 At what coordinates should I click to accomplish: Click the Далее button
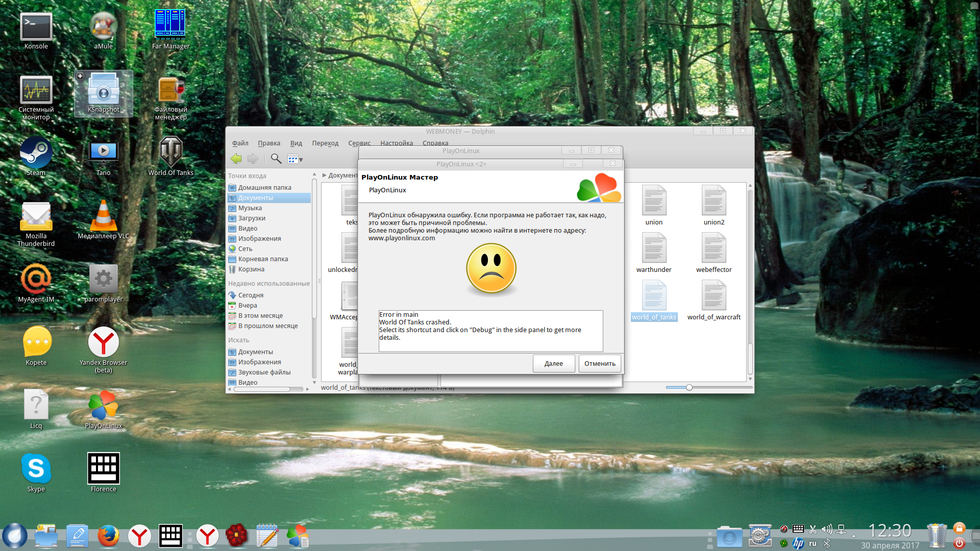click(553, 364)
